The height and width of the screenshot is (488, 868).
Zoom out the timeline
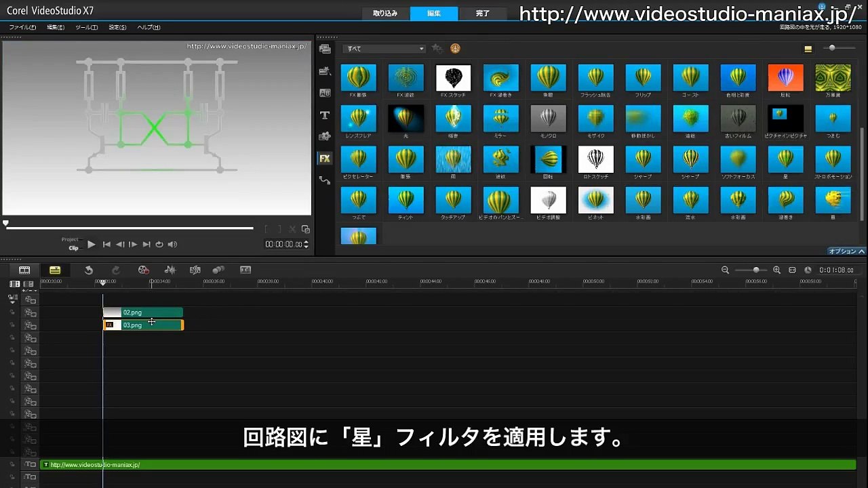click(725, 270)
